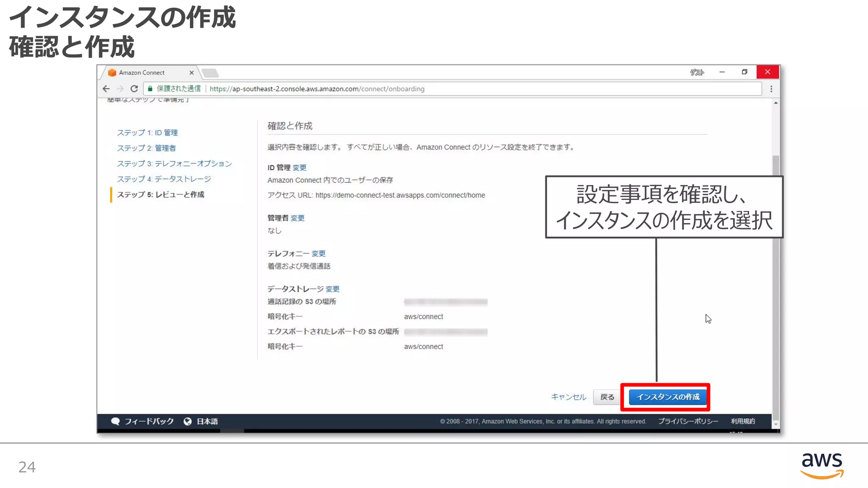This screenshot has height=488, width=868.
Task: Go to ステップ 1: ID 管理
Action: 147,133
